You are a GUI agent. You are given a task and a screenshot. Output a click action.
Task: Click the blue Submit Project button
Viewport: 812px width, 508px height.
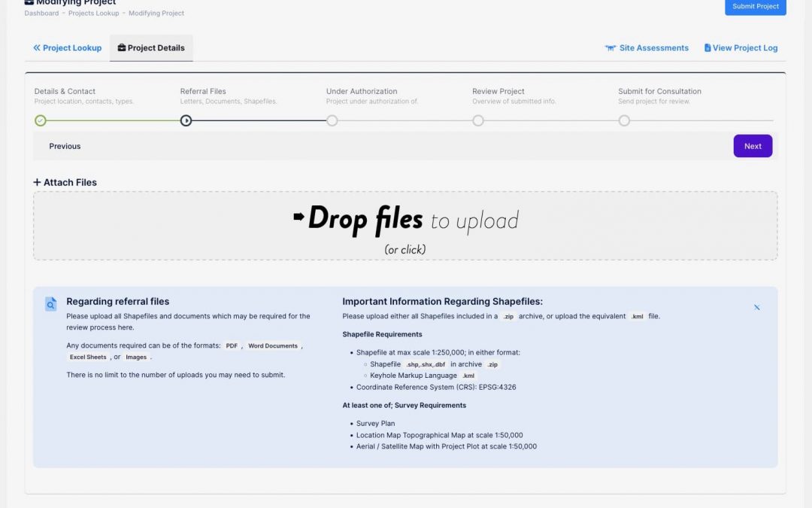pyautogui.click(x=755, y=7)
